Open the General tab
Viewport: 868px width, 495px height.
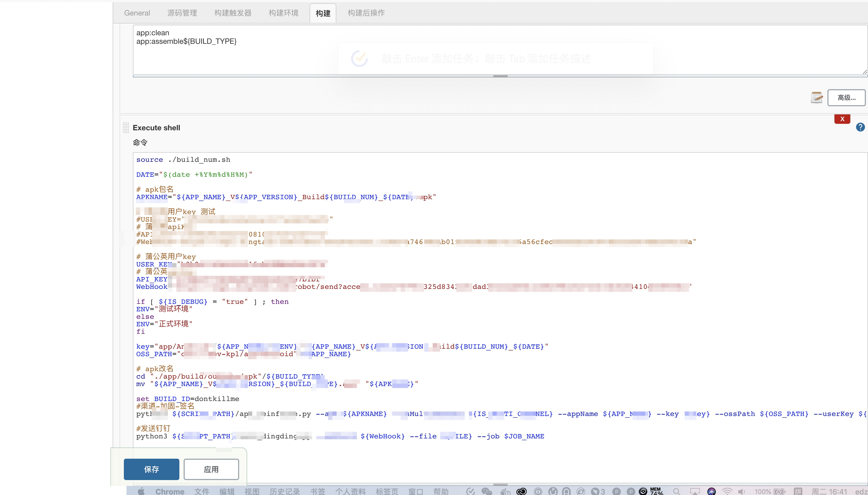[x=137, y=13]
